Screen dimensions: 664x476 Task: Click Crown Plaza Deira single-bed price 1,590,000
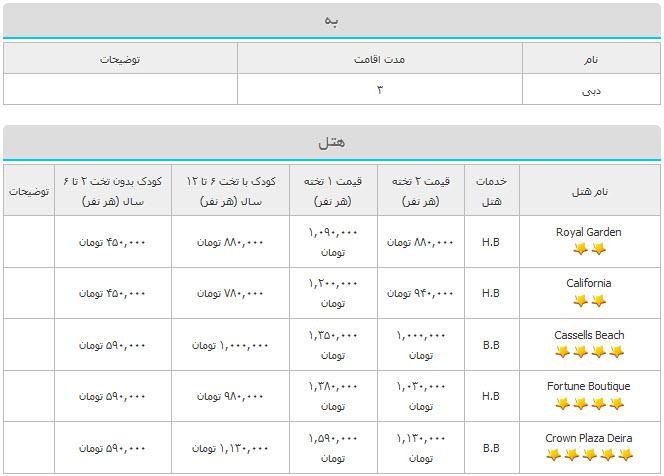coord(333,448)
